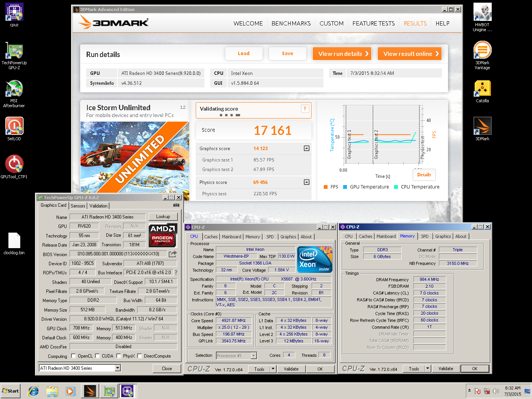Click the Intel Xeon inside logo in CPU-Z
This screenshot has width=532, height=399.
click(315, 260)
